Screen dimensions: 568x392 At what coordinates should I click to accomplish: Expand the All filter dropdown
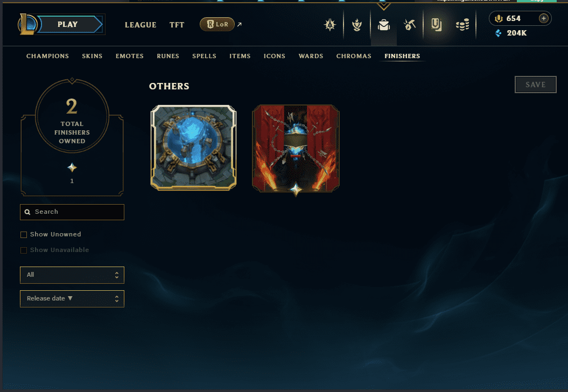click(72, 275)
